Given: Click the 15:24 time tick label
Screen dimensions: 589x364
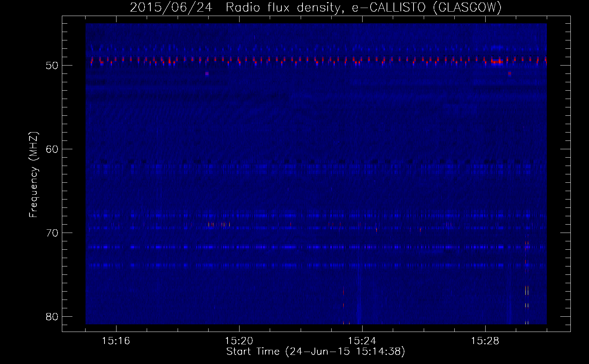Looking at the screenshot, I should coord(362,341).
